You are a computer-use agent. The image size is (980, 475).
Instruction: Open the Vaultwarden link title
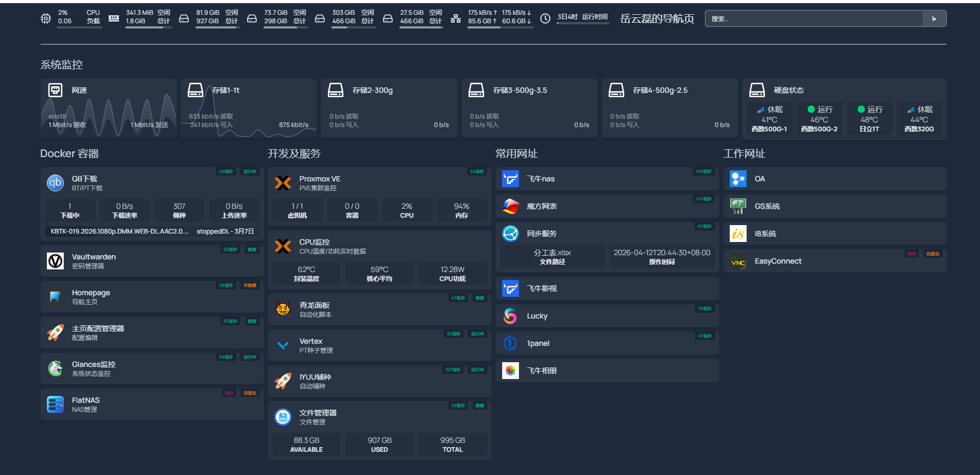coord(94,257)
